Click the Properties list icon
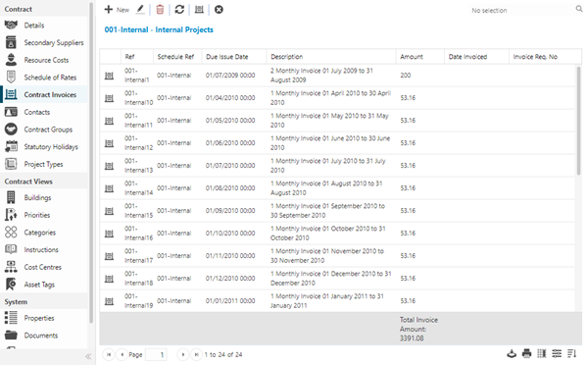The height and width of the screenshot is (365, 588). tap(11, 318)
